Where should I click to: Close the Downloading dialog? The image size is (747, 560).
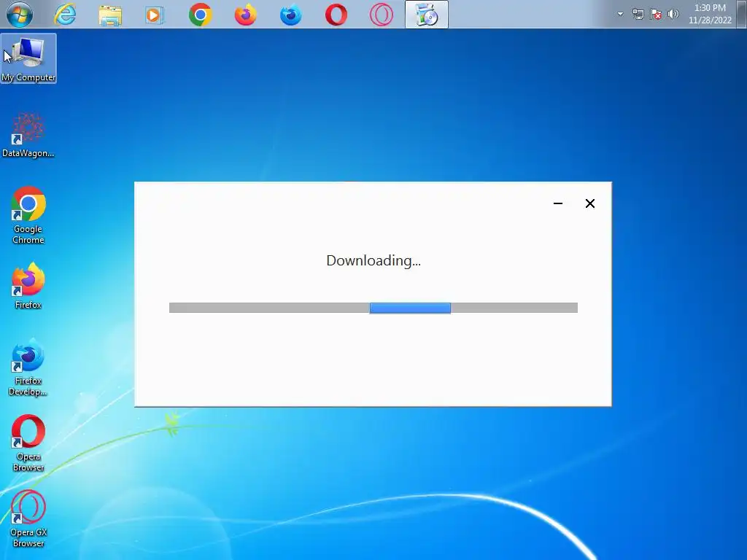point(589,203)
